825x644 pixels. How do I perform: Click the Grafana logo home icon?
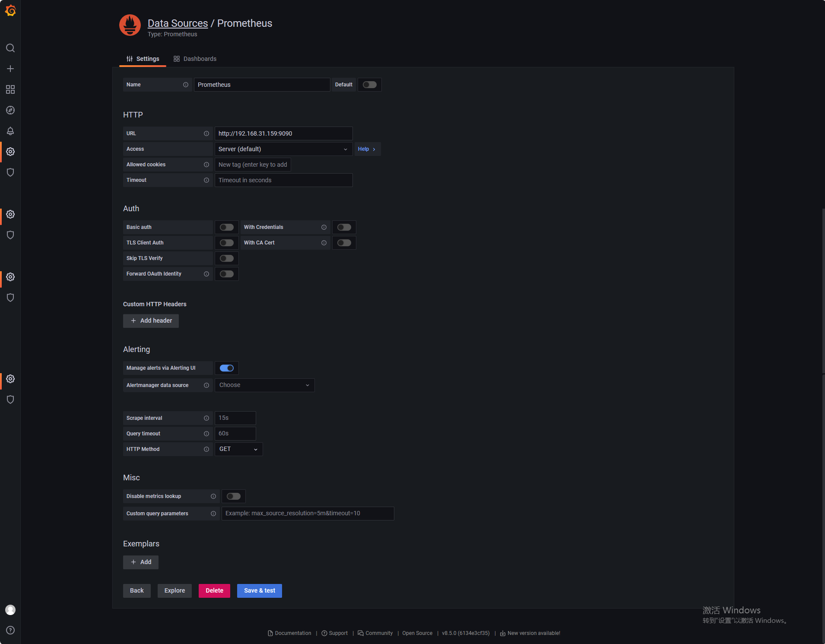click(x=10, y=10)
